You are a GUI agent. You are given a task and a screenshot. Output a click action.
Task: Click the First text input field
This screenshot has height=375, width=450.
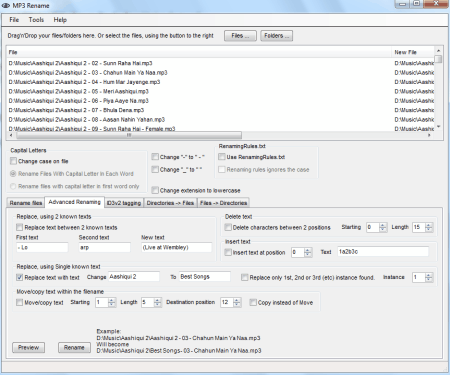point(42,247)
